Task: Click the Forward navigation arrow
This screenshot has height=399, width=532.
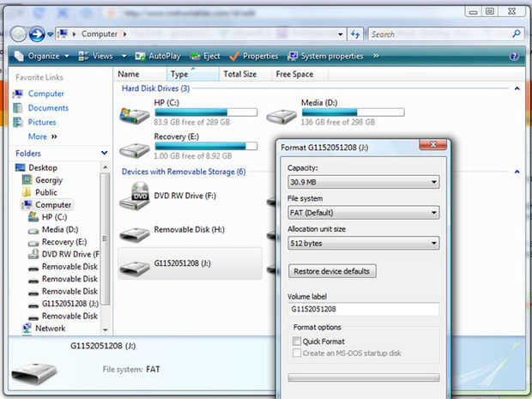Action: 37,34
